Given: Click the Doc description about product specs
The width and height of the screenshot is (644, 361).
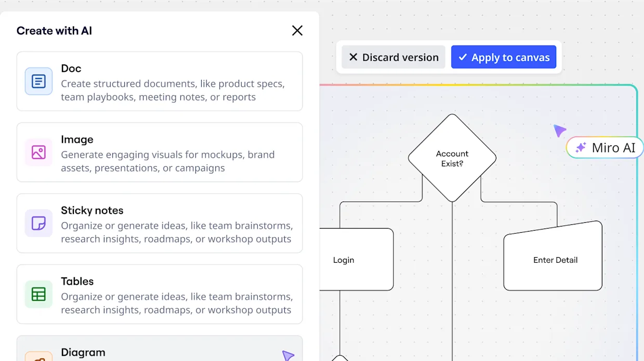Looking at the screenshot, I should coord(173,90).
